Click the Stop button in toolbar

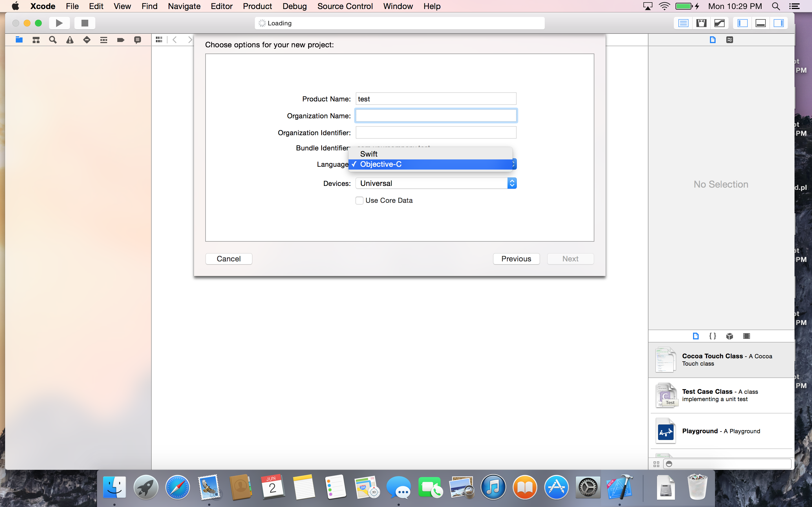tap(85, 23)
